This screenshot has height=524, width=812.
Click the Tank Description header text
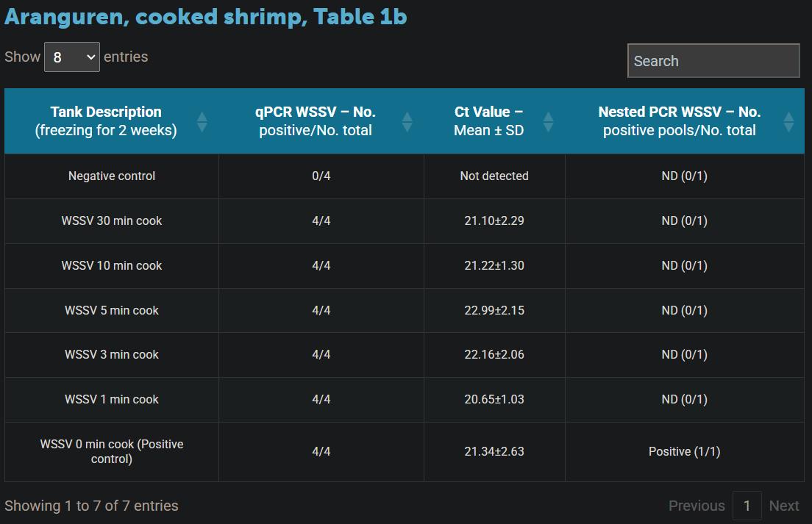pyautogui.click(x=106, y=121)
